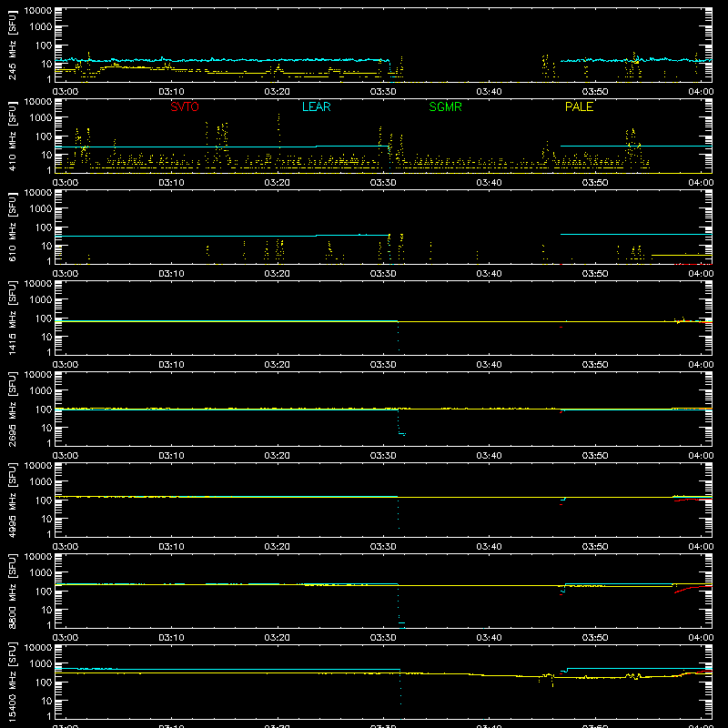The image size is (728, 728).
Task: Select the 610 MHz [SFU] axis title
Action: (x=13, y=228)
